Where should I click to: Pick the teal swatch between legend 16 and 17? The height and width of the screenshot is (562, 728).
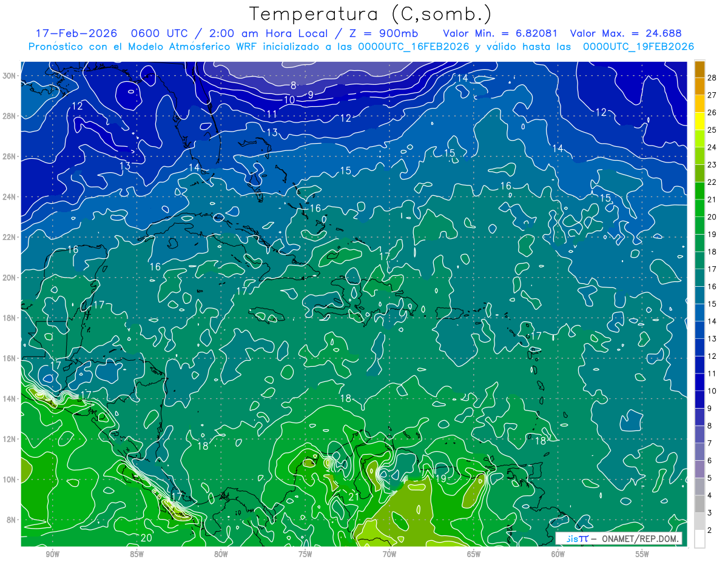pyautogui.click(x=699, y=278)
